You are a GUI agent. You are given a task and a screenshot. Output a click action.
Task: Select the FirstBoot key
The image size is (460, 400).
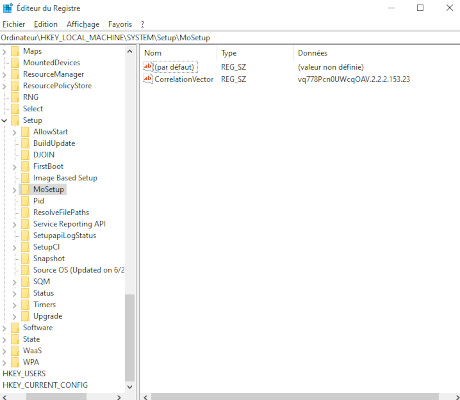(x=48, y=166)
